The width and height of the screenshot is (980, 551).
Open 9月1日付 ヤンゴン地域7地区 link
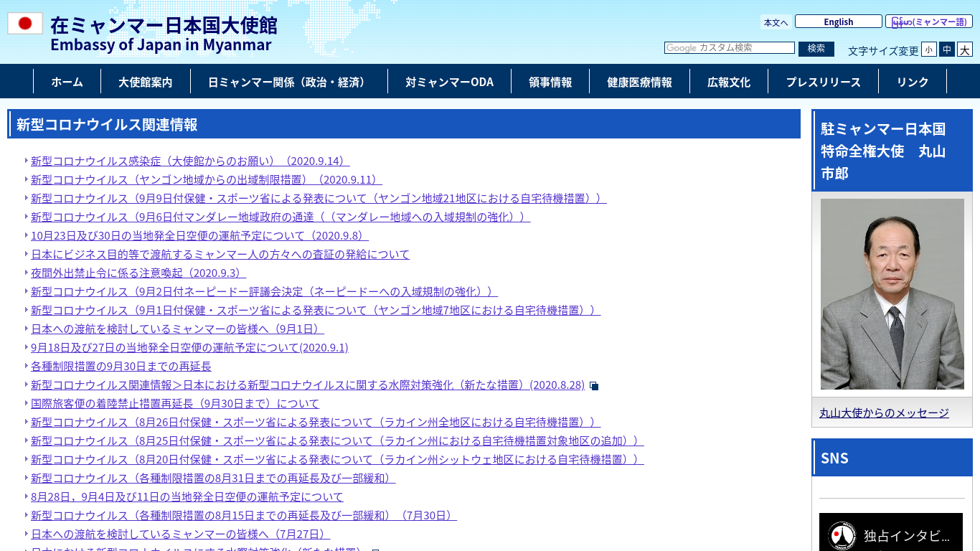point(316,310)
